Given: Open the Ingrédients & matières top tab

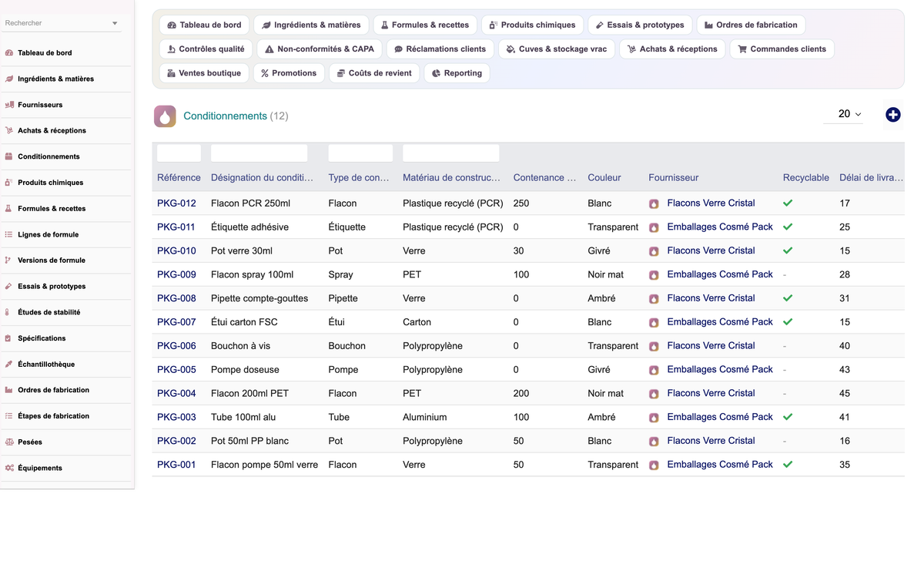Looking at the screenshot, I should [311, 25].
